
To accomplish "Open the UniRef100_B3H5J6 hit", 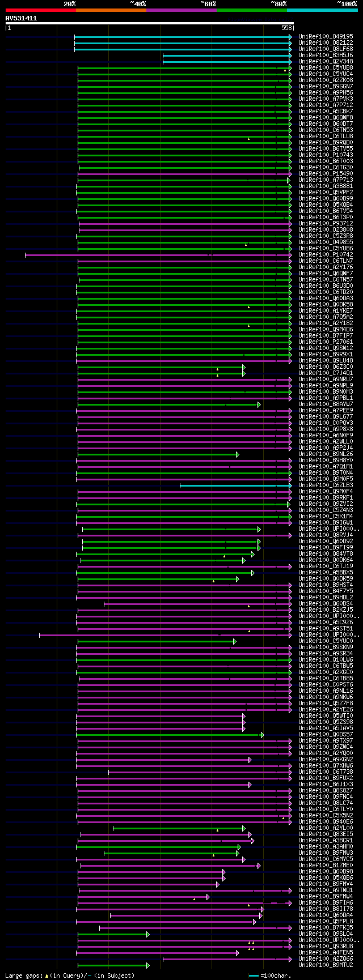I will pyautogui.click(x=326, y=55).
